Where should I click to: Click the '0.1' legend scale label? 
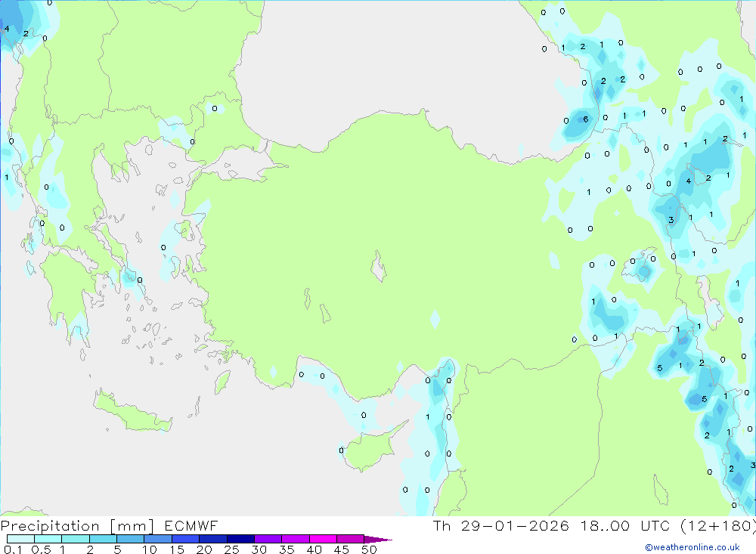tap(13, 549)
